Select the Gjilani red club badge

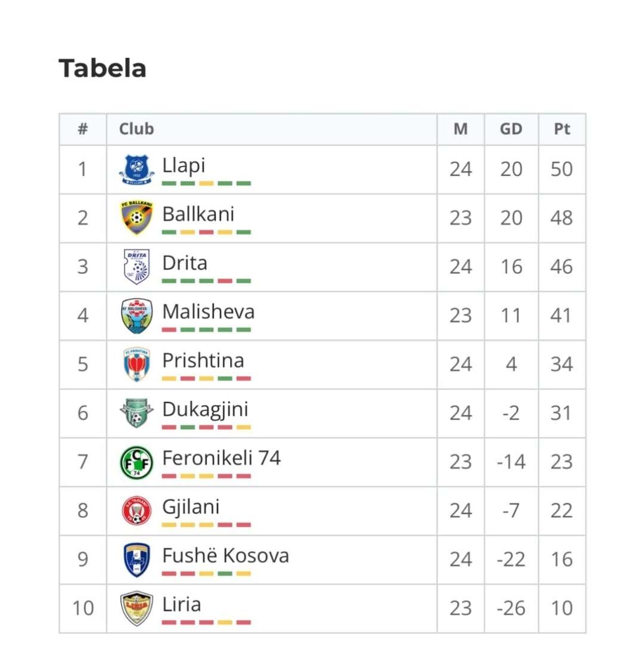click(x=137, y=511)
